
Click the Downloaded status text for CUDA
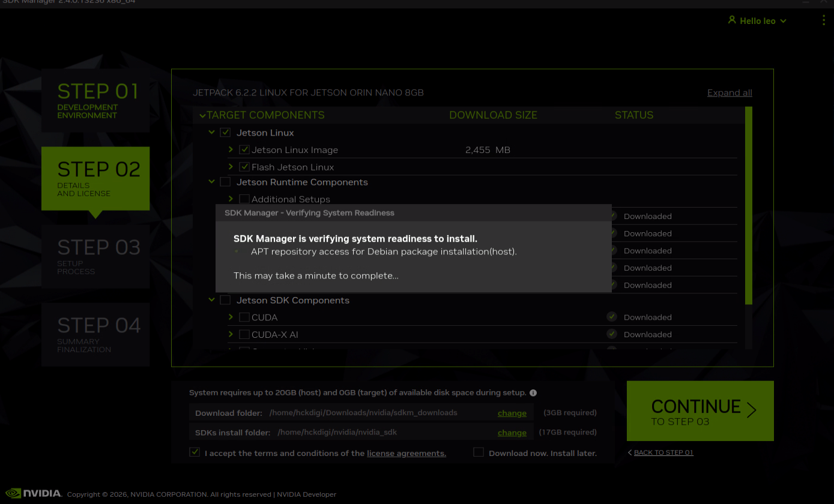647,317
